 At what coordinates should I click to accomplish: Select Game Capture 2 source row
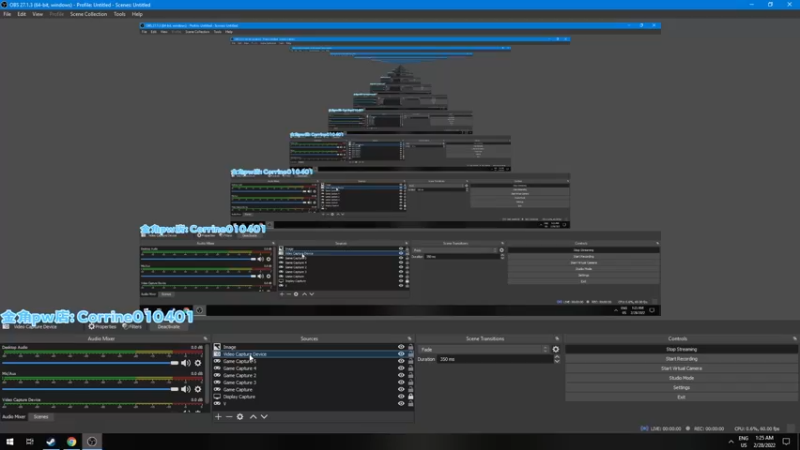(x=313, y=376)
